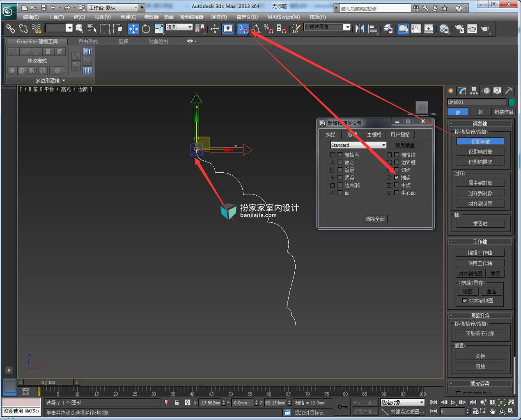Click the Line001 object name field
The width and height of the screenshot is (521, 420).
coord(476,102)
